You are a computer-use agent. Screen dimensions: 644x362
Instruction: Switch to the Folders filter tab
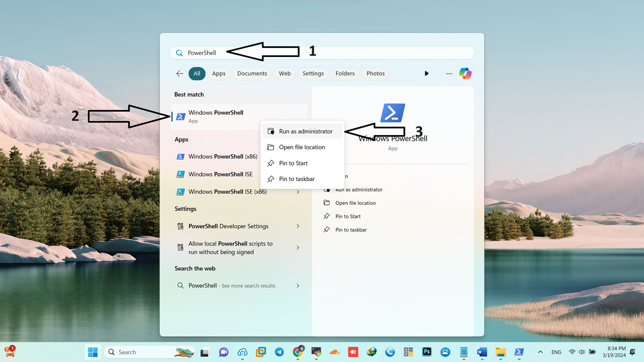coord(345,74)
